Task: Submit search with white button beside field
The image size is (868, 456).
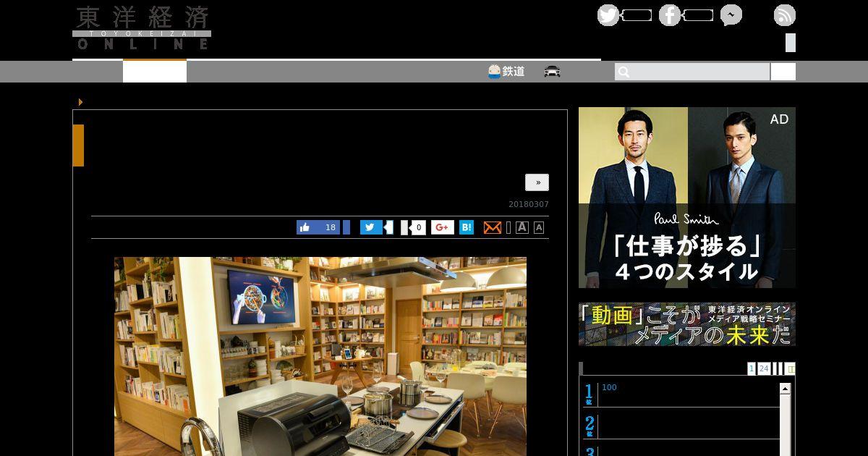Action: coord(783,72)
